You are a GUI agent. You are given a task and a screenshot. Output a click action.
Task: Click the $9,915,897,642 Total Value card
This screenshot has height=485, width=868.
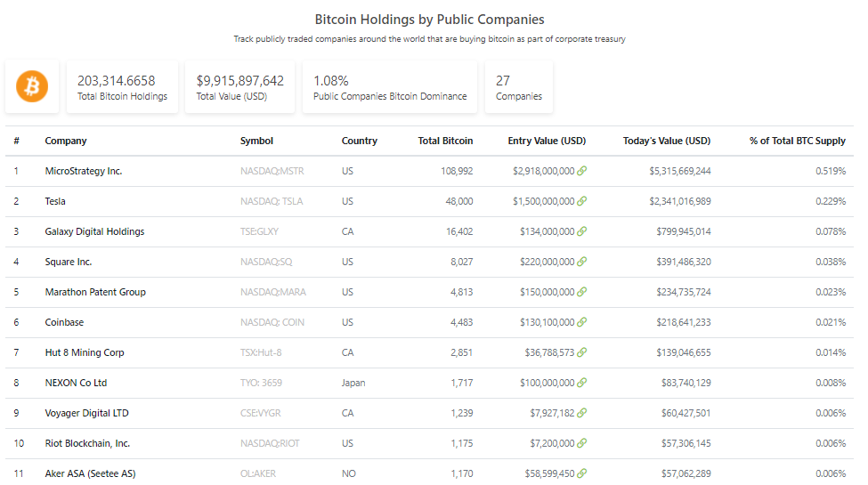pyautogui.click(x=239, y=87)
